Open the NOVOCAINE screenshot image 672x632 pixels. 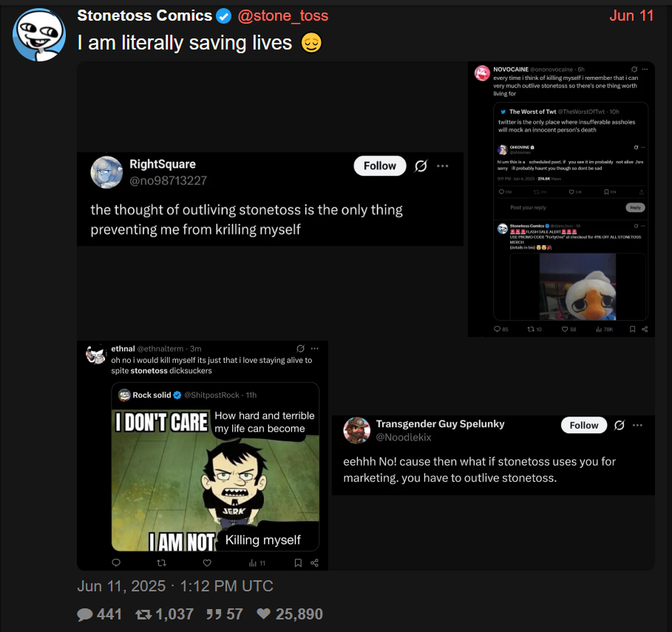pos(561,200)
